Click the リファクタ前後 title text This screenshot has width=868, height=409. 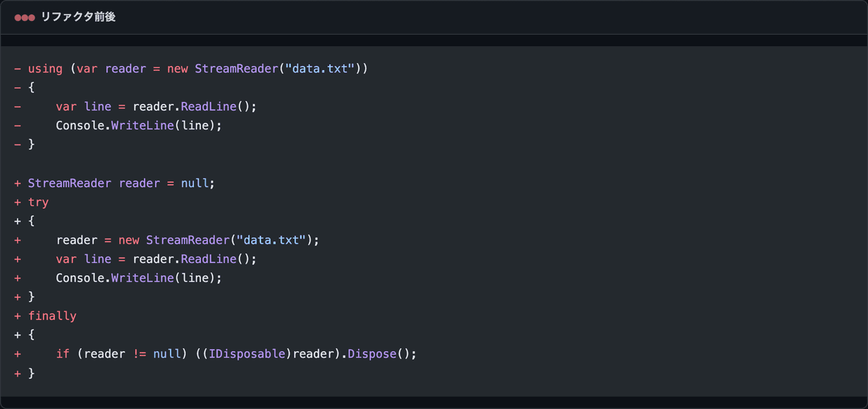coord(78,17)
